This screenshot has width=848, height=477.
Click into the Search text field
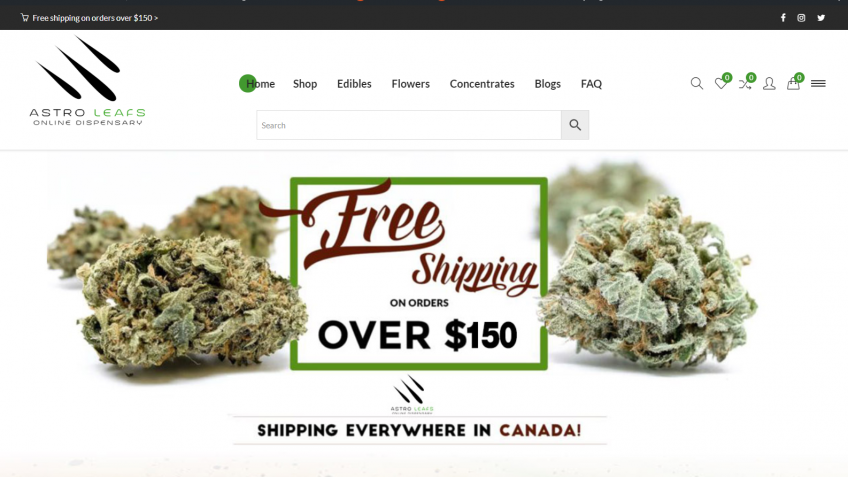(x=409, y=125)
